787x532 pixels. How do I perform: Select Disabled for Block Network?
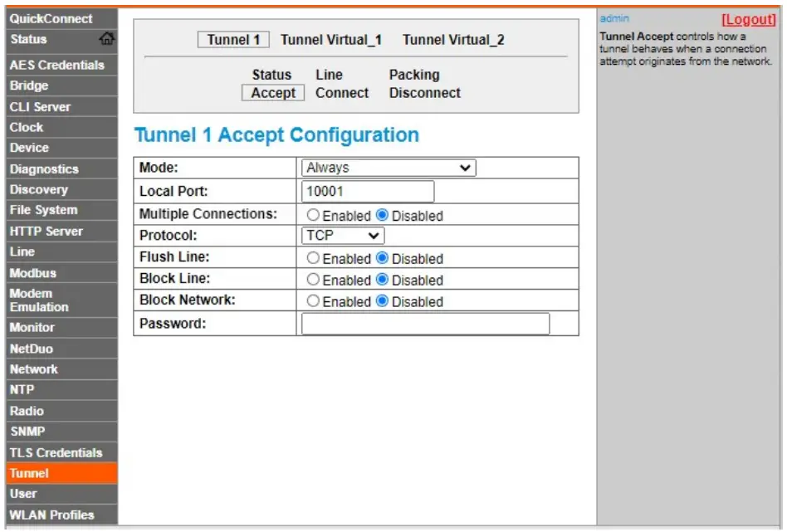click(382, 301)
